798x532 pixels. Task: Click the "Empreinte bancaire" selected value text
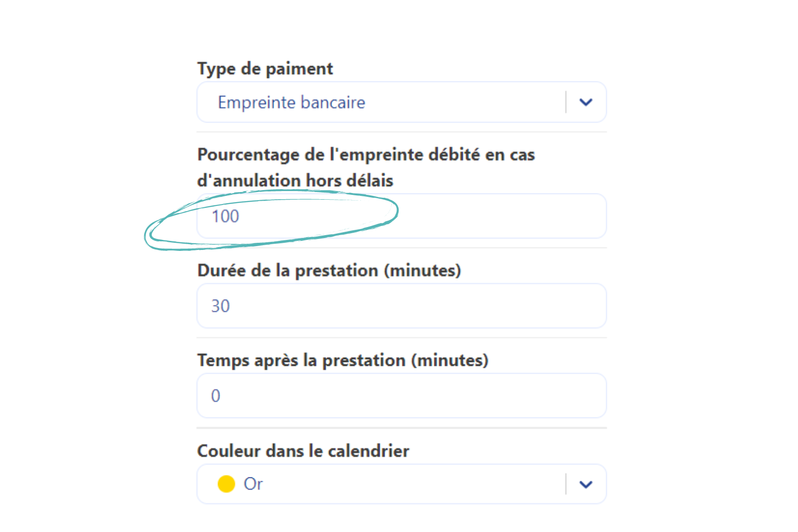[291, 102]
